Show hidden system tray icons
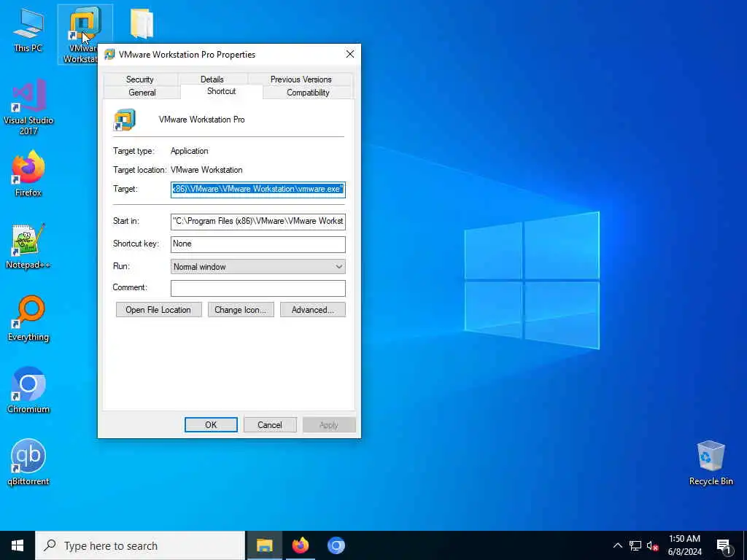747x560 pixels. pos(617,545)
